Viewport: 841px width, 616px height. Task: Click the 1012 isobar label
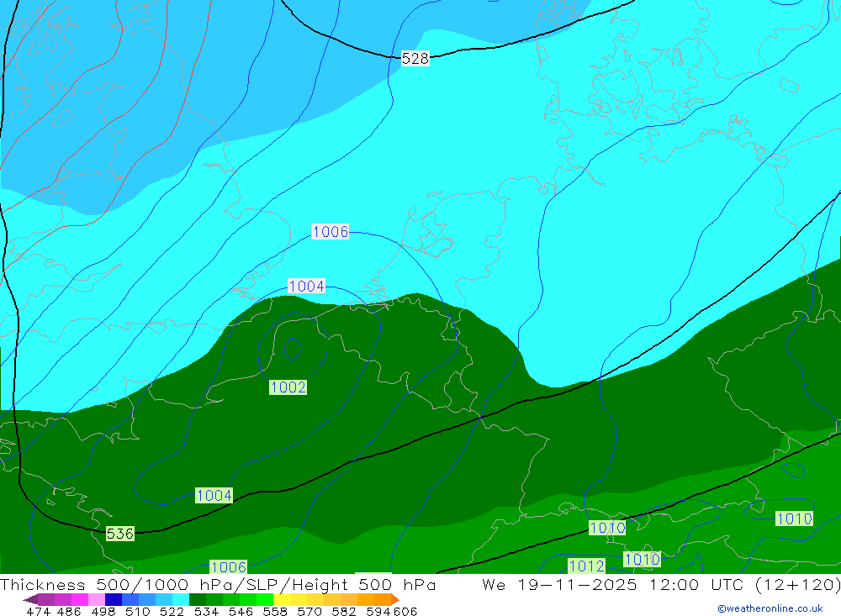point(587,566)
